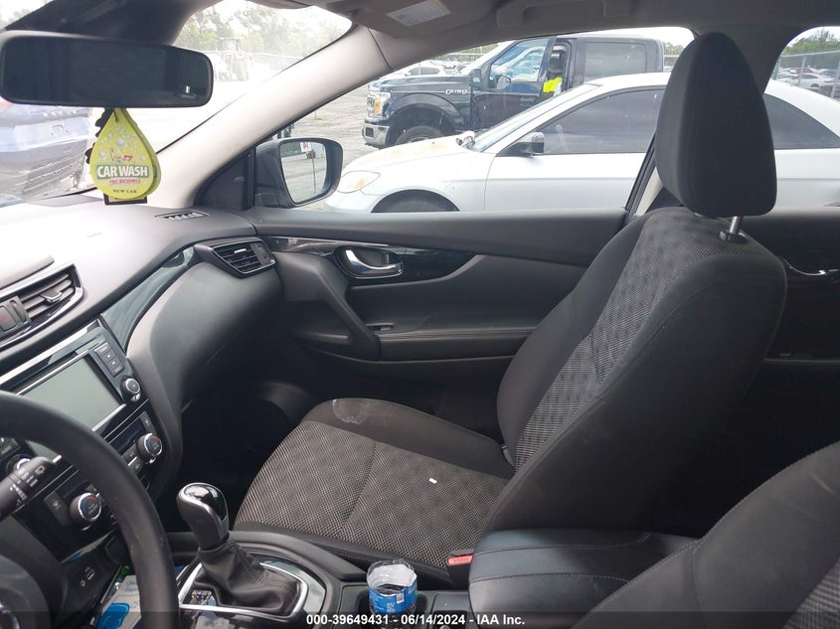Tap the rearview mirror

[104, 71]
